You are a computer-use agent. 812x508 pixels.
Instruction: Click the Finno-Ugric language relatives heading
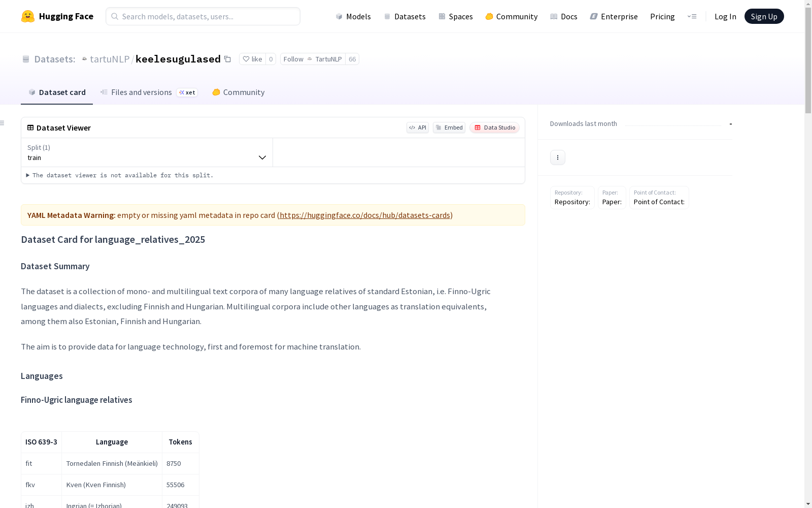pyautogui.click(x=77, y=400)
